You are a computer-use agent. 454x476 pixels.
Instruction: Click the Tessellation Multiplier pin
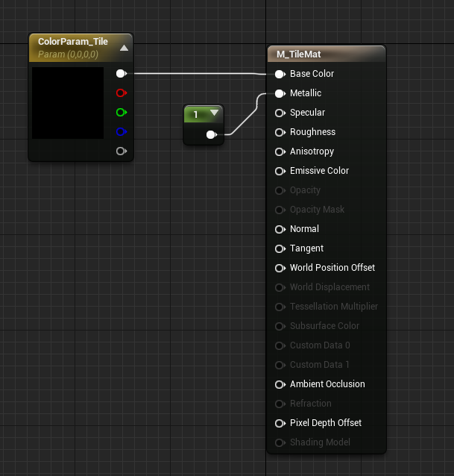280,307
